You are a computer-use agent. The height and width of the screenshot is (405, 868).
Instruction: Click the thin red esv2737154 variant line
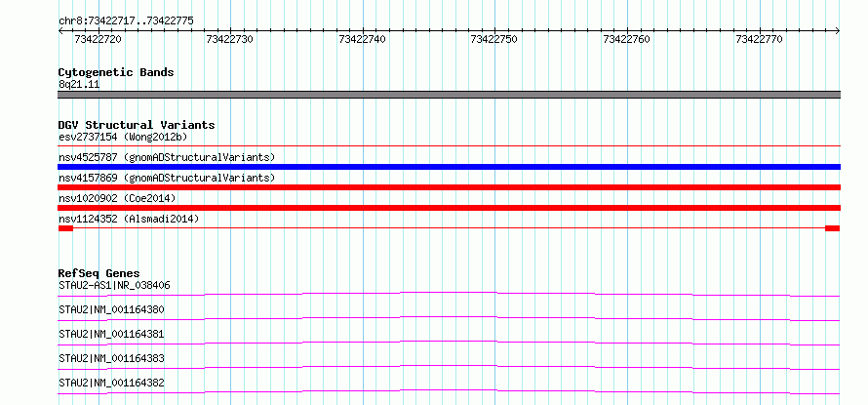point(449,145)
